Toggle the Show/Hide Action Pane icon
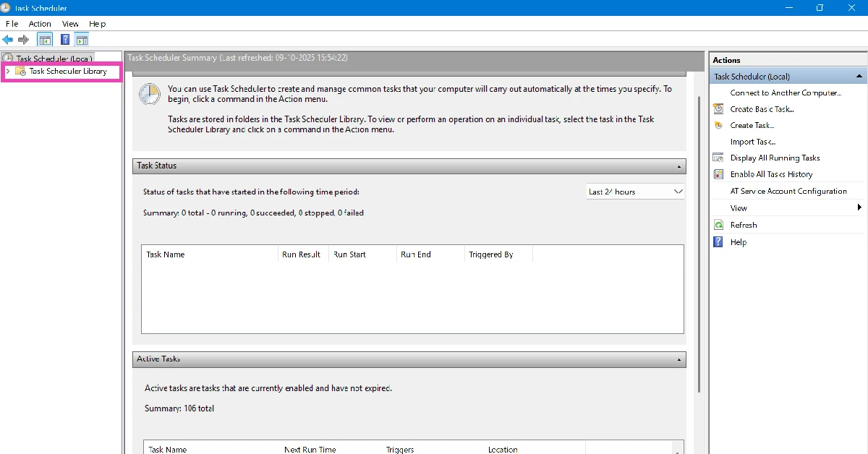Viewport: 868px width, 454px height. (81, 40)
